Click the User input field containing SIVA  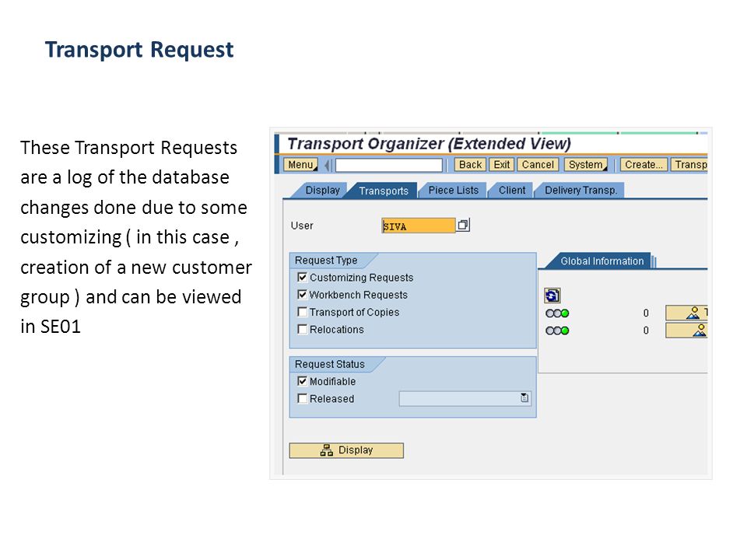(419, 226)
